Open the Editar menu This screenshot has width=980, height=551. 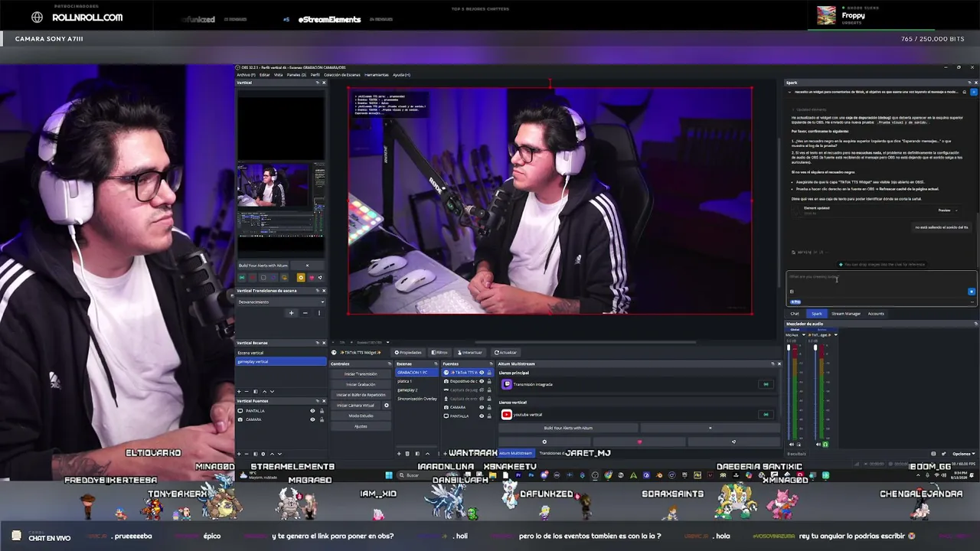264,75
